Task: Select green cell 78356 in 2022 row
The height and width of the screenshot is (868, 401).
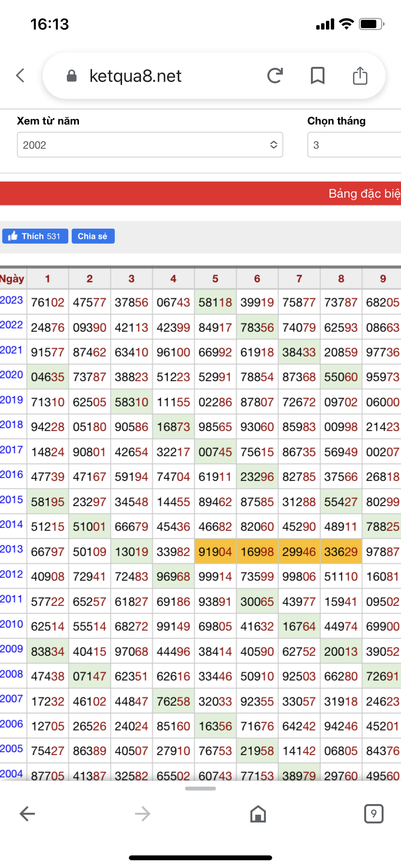Action: [x=257, y=327]
